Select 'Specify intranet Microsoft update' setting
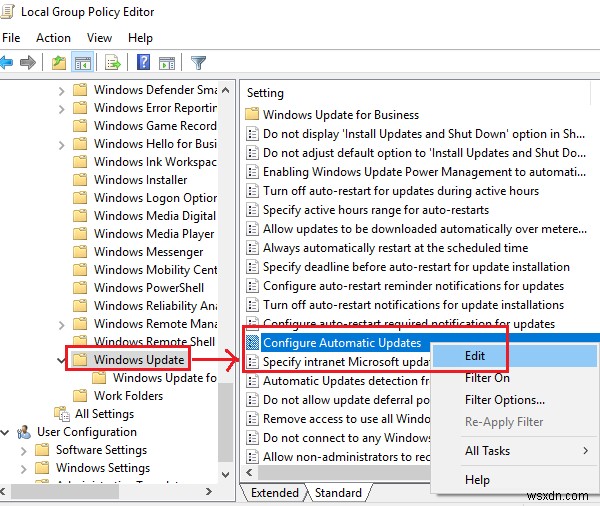600x506 pixels. [346, 361]
